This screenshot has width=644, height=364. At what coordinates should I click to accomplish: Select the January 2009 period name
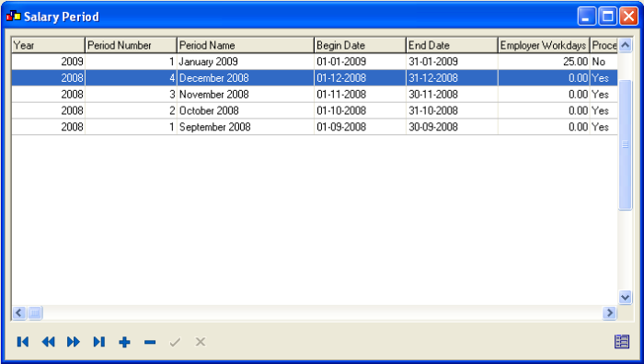(208, 62)
